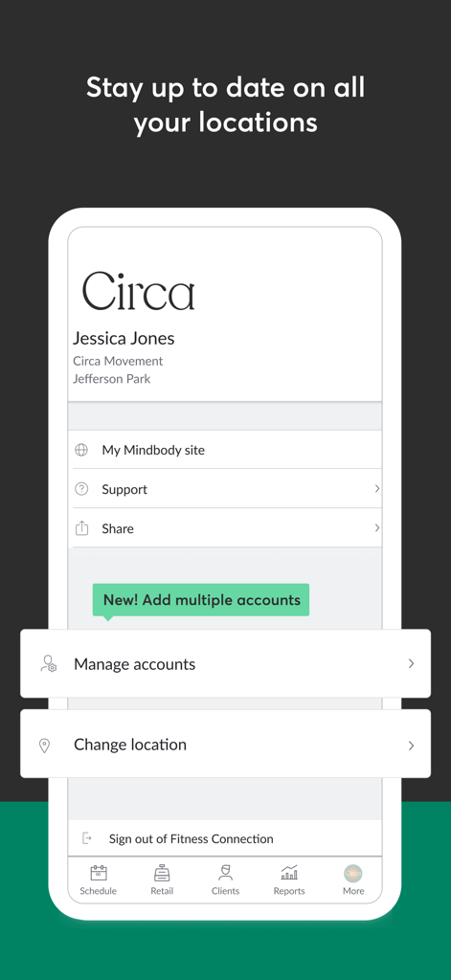Click the New! Add multiple accounts tooltip
The image size is (451, 980).
[201, 600]
